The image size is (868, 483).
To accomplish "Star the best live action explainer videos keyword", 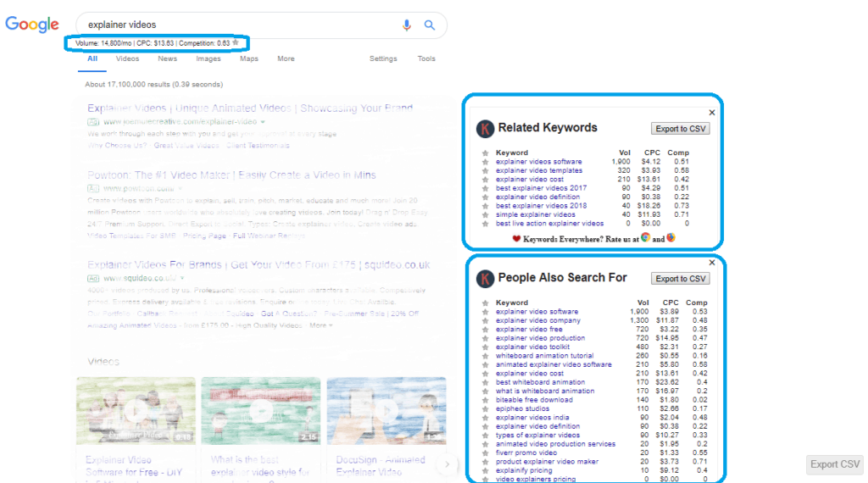I will tap(486, 224).
